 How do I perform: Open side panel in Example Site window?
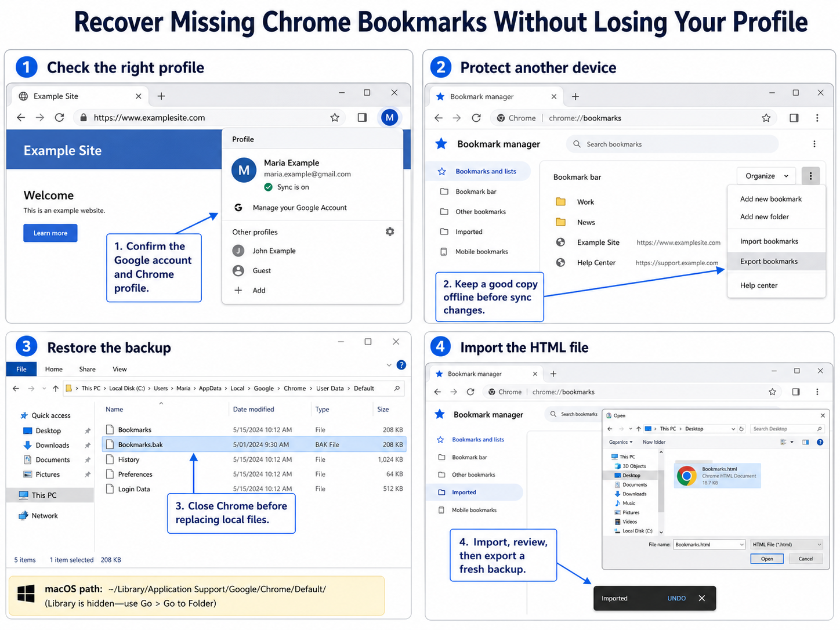tap(362, 118)
